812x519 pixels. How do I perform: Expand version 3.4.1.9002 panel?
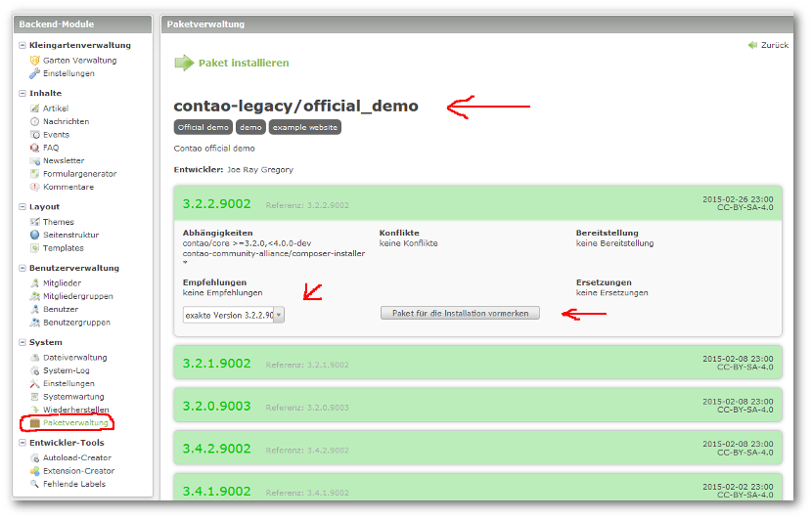coord(477,488)
